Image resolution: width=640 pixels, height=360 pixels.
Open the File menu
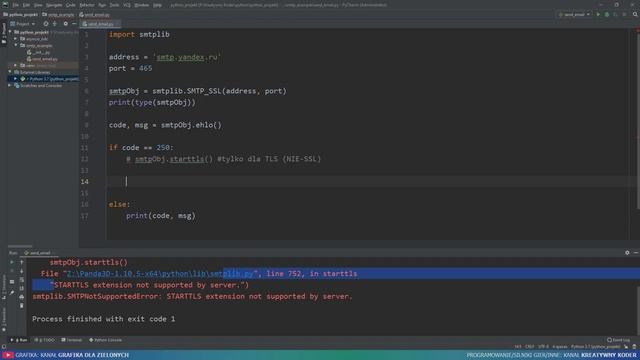point(16,5)
